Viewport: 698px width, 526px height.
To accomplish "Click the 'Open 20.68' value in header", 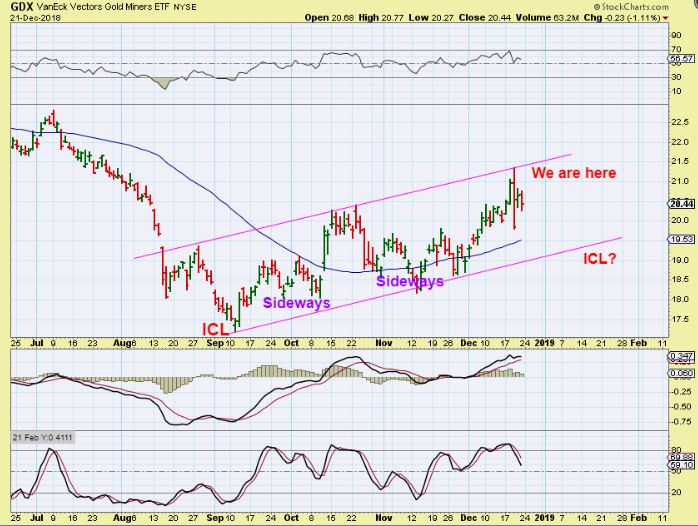I will [330, 18].
